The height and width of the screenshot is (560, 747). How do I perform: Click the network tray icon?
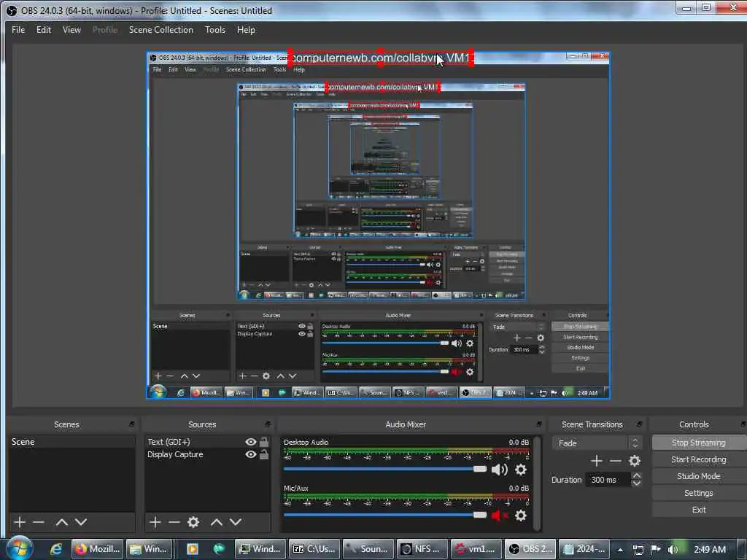pos(638,550)
